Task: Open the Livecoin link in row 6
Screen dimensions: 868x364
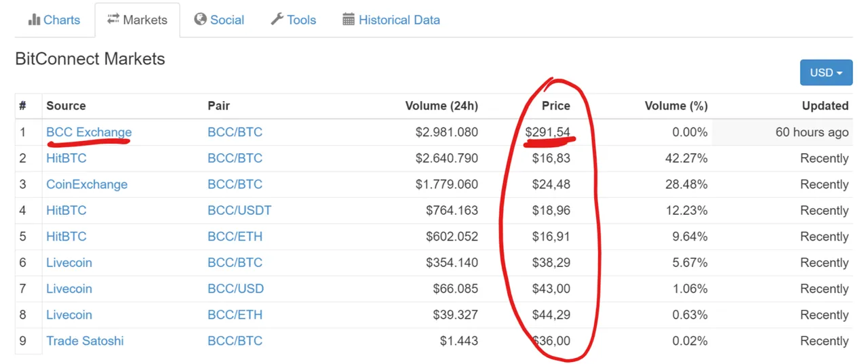Action: coord(69,262)
